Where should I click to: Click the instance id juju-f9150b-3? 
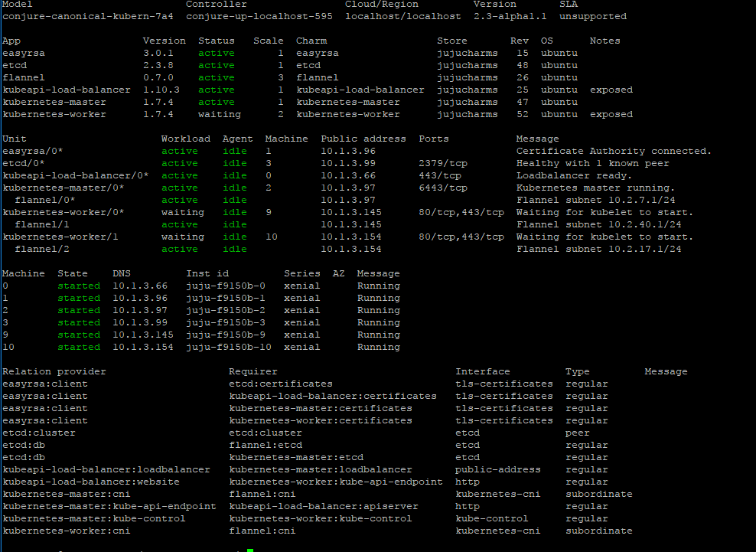pos(226,322)
